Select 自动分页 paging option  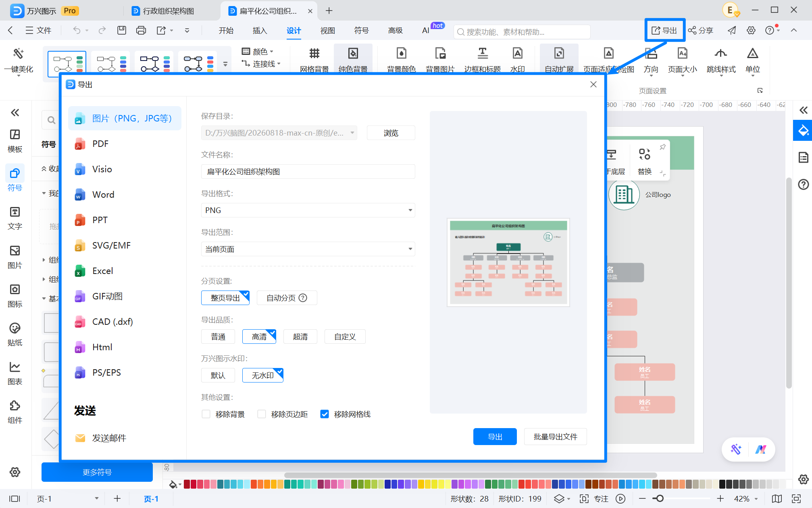click(287, 298)
